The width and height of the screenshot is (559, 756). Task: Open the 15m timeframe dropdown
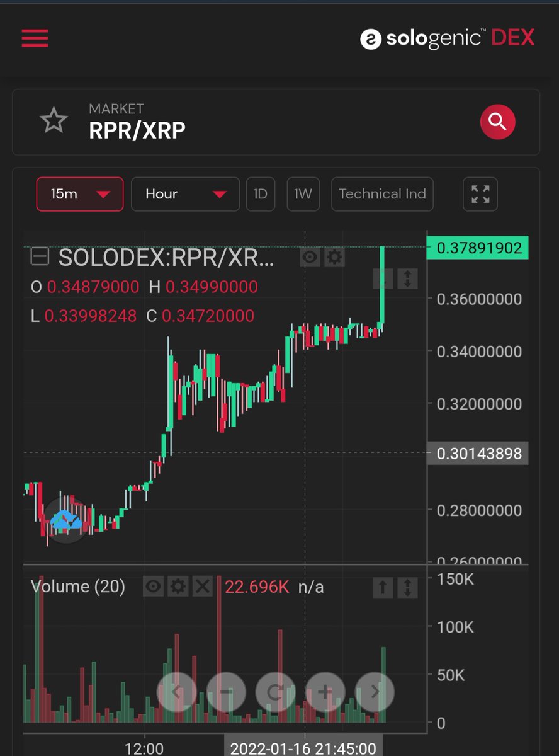pyautogui.click(x=79, y=194)
